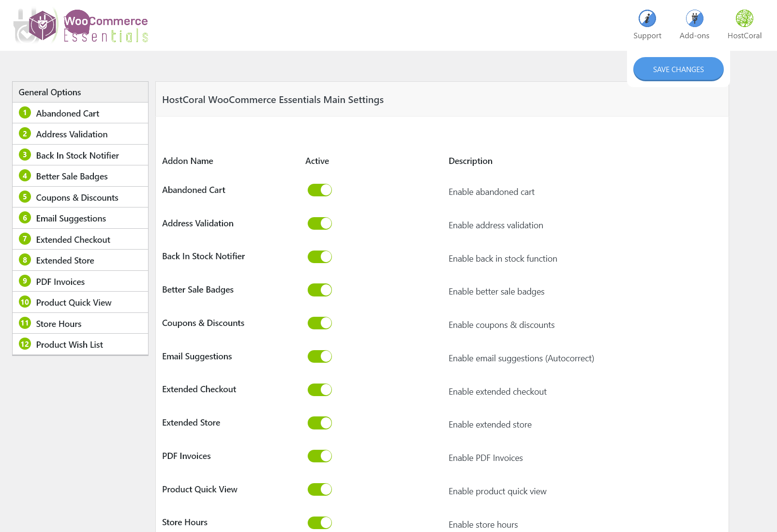Open Store Hours sidebar section
This screenshot has width=777, height=532.
pos(59,324)
